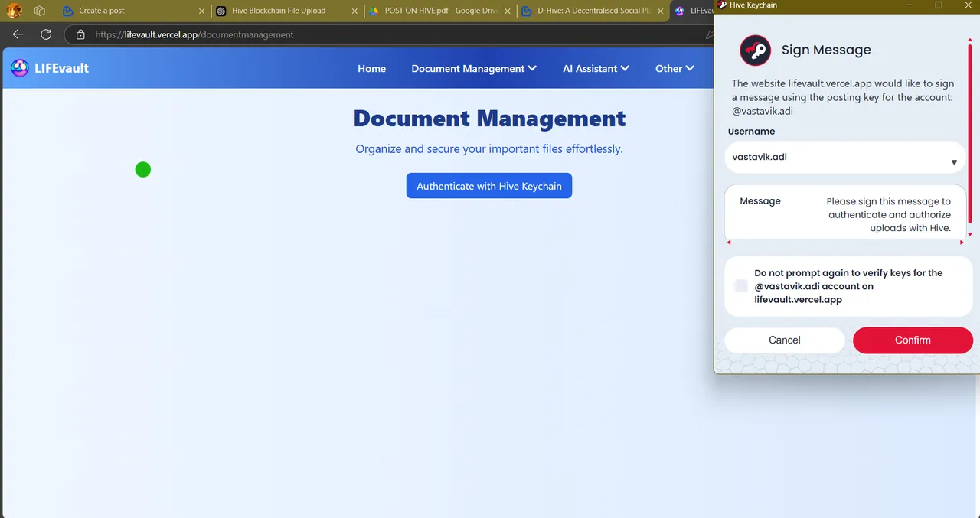
Task: Click the Cancel button
Action: pyautogui.click(x=785, y=340)
